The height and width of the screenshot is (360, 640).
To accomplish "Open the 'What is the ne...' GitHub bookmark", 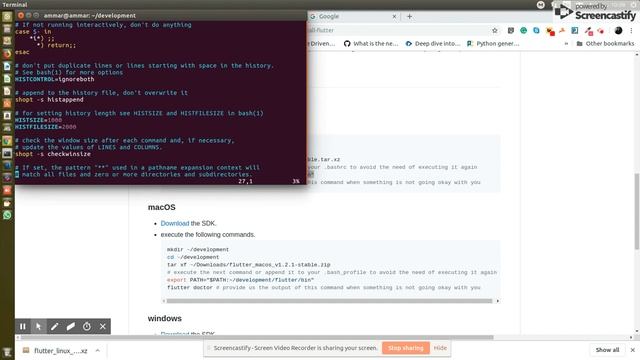I will click(371, 43).
